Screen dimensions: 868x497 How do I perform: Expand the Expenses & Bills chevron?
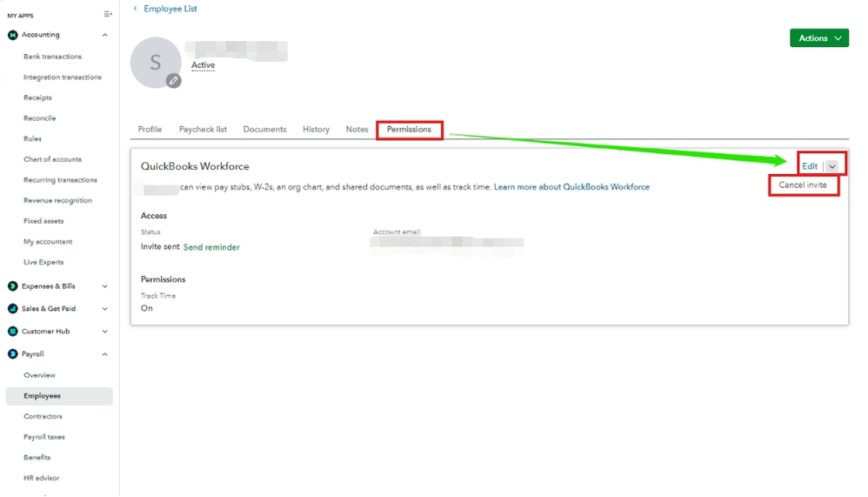pyautogui.click(x=104, y=286)
